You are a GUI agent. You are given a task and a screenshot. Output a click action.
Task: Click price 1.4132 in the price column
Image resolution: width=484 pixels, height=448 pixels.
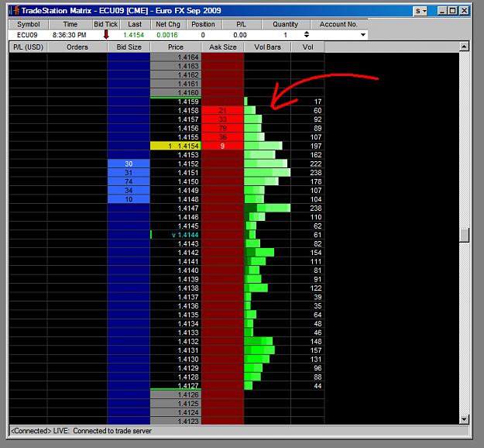[176, 341]
